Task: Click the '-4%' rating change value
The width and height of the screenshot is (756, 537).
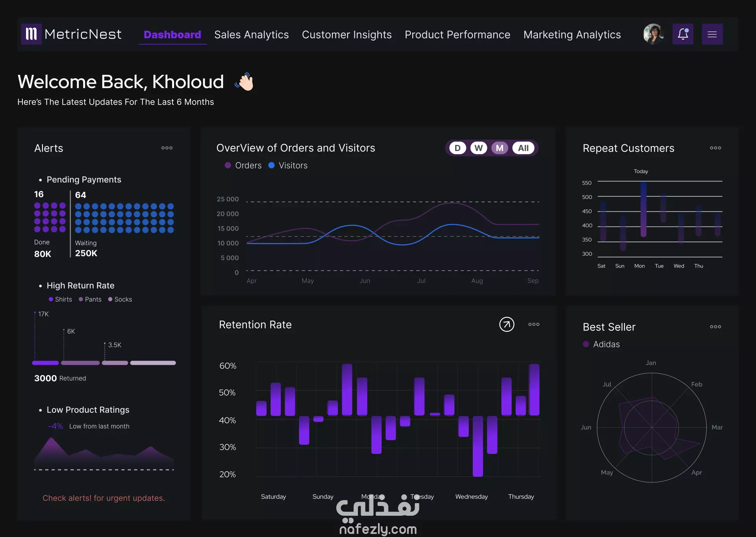Action: pos(55,426)
